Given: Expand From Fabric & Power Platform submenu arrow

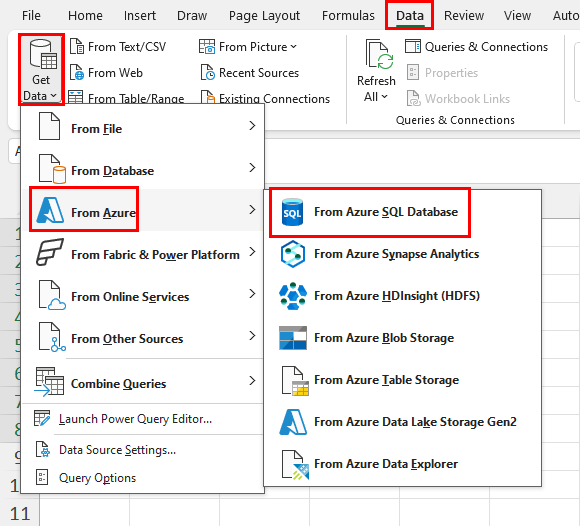Looking at the screenshot, I should [x=252, y=252].
